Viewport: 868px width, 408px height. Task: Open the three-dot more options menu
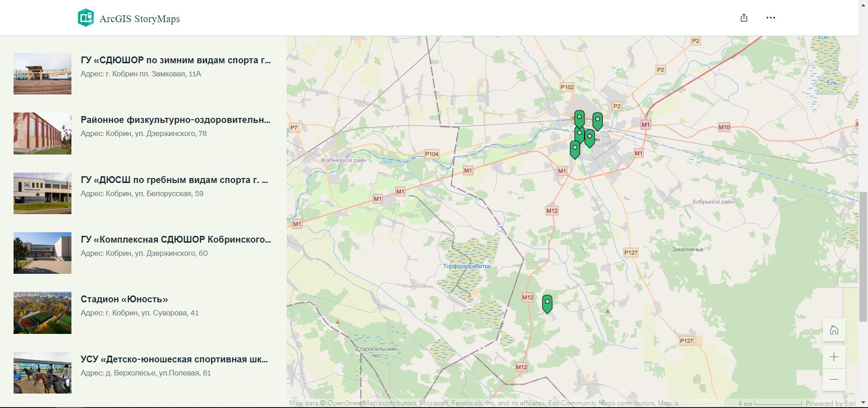pos(770,18)
